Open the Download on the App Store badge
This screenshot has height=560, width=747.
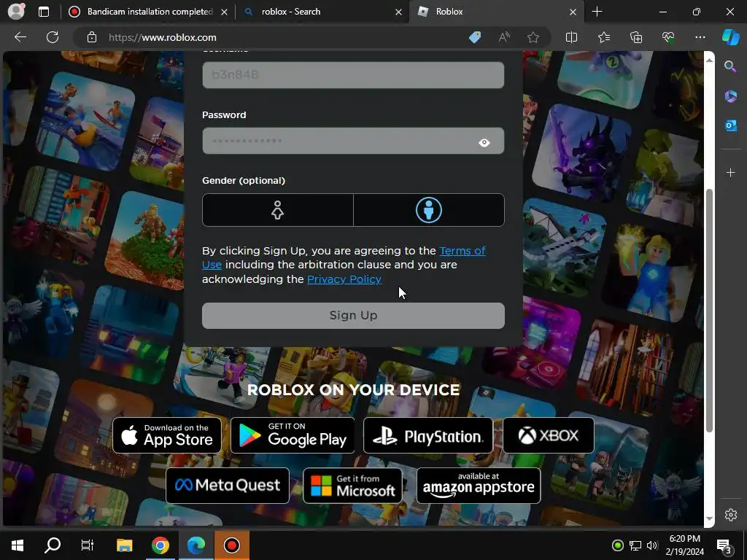[x=167, y=435]
